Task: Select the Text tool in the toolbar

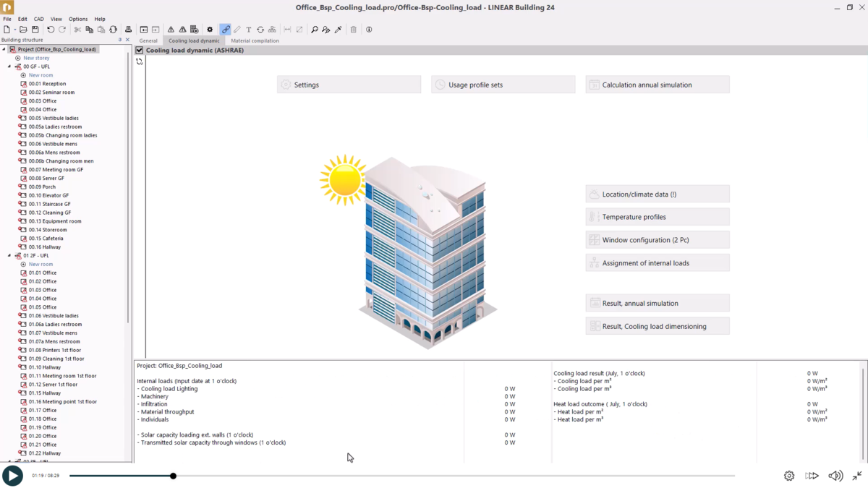Action: click(248, 30)
